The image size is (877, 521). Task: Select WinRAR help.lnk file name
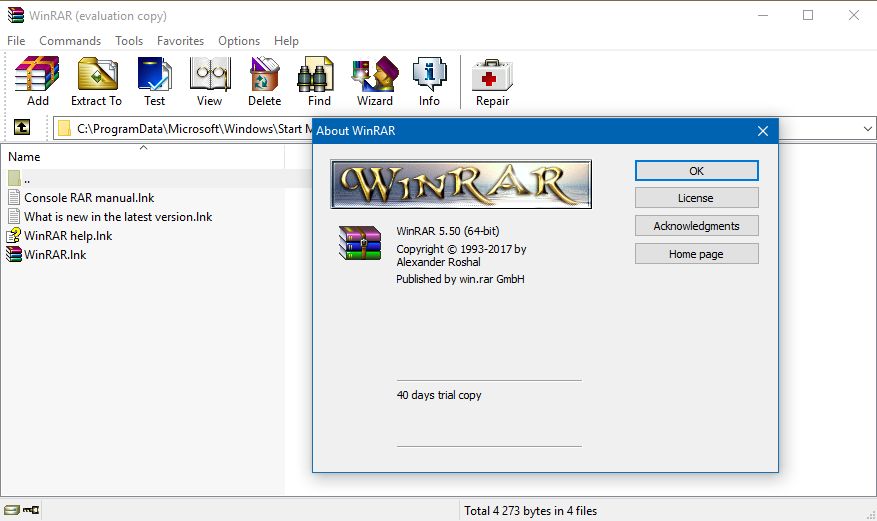click(x=68, y=235)
